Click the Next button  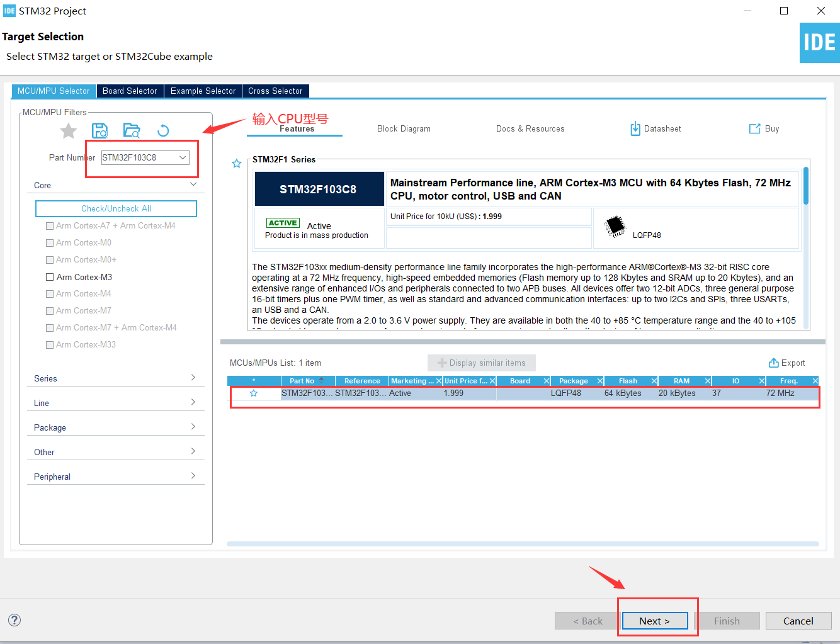tap(654, 621)
